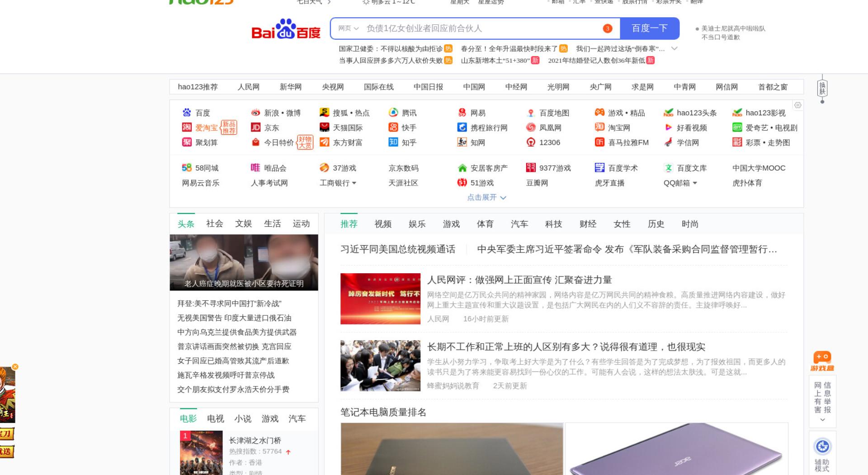Viewport: 868px width, 475px height.
Task: Click the 爱淘宝 icon
Action: click(x=187, y=128)
